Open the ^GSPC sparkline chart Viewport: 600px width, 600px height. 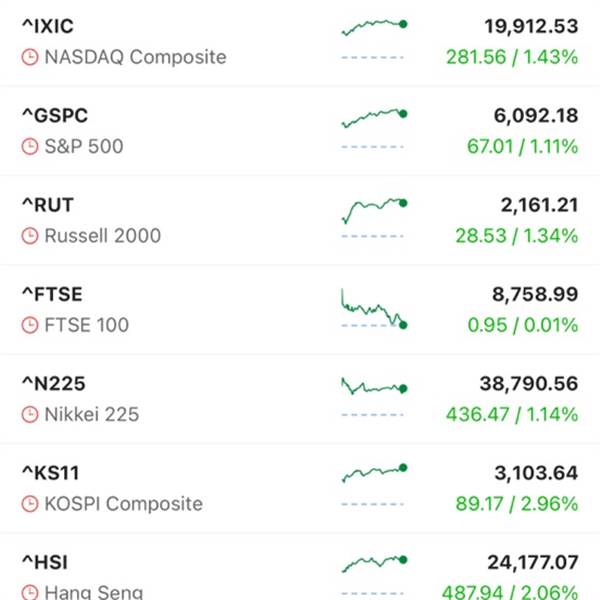(374, 129)
